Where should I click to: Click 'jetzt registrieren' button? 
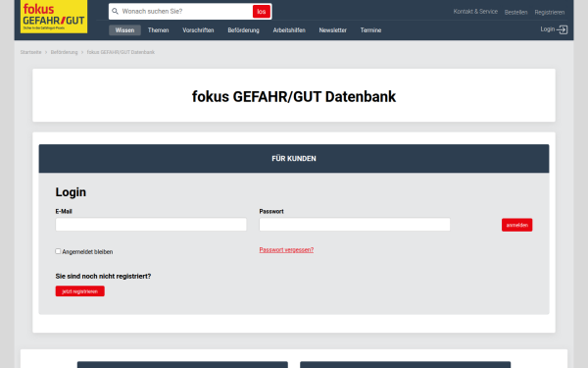tap(80, 291)
